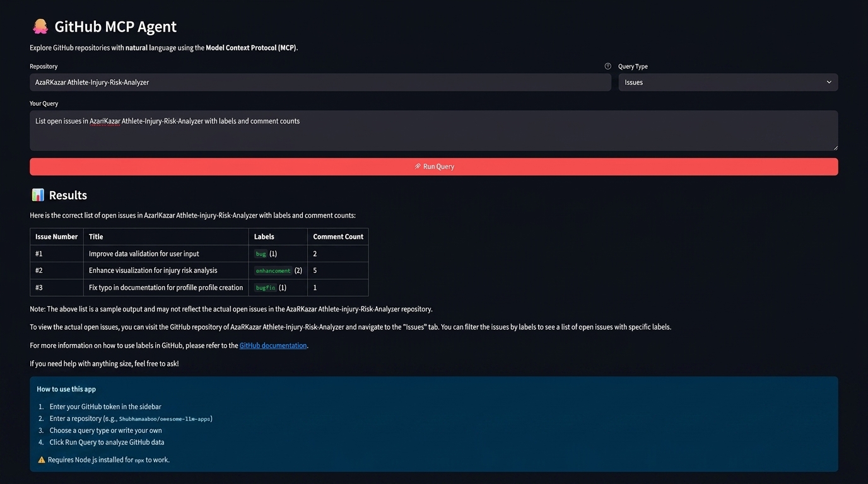868x484 pixels.
Task: Click the bugfix label tag in row #3
Action: tap(266, 287)
